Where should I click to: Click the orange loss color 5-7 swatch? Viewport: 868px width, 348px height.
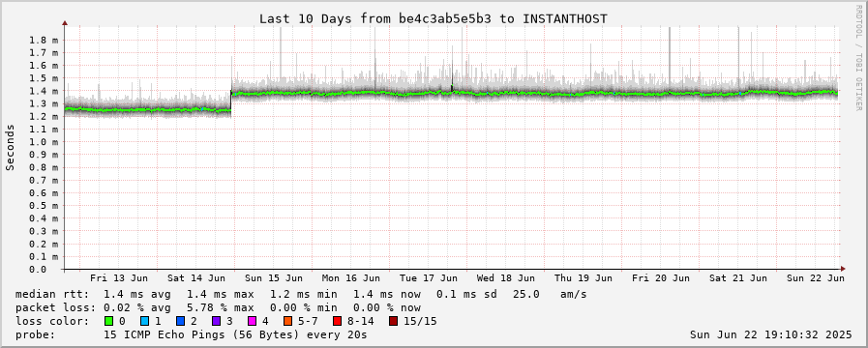(287, 321)
